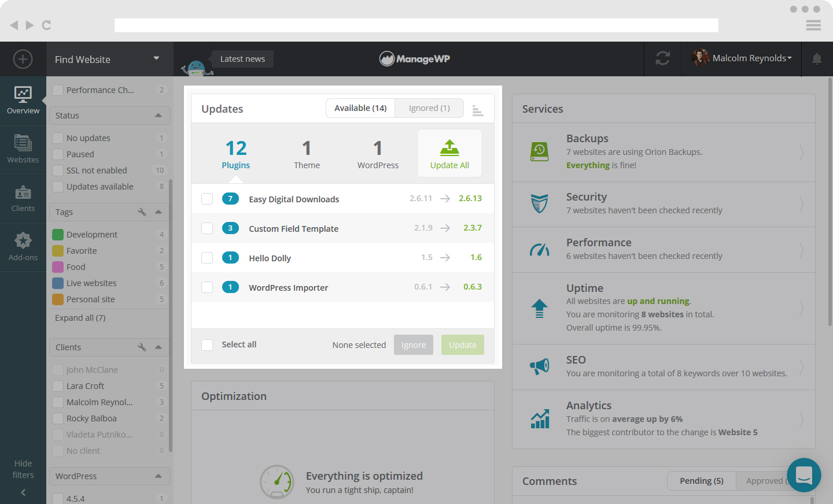Open Malcolm Reynolds account dropdown arrow
The width and height of the screenshot is (833, 504).
point(790,58)
